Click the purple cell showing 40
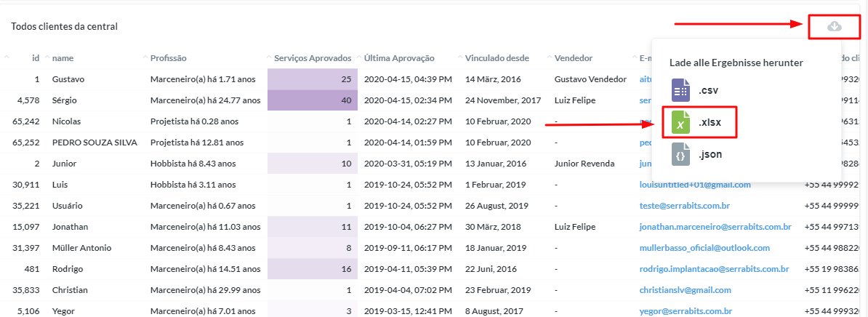 click(x=313, y=100)
